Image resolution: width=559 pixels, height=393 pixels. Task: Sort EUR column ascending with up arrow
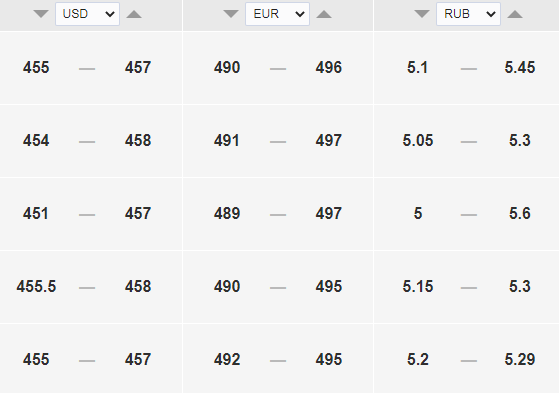324,14
